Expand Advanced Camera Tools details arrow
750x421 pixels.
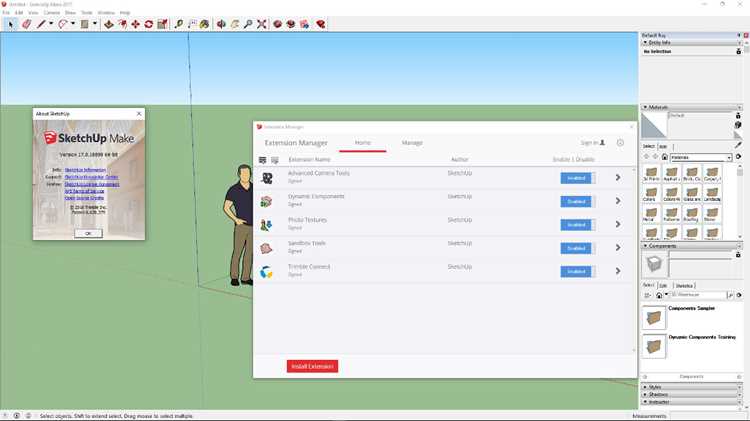point(618,177)
